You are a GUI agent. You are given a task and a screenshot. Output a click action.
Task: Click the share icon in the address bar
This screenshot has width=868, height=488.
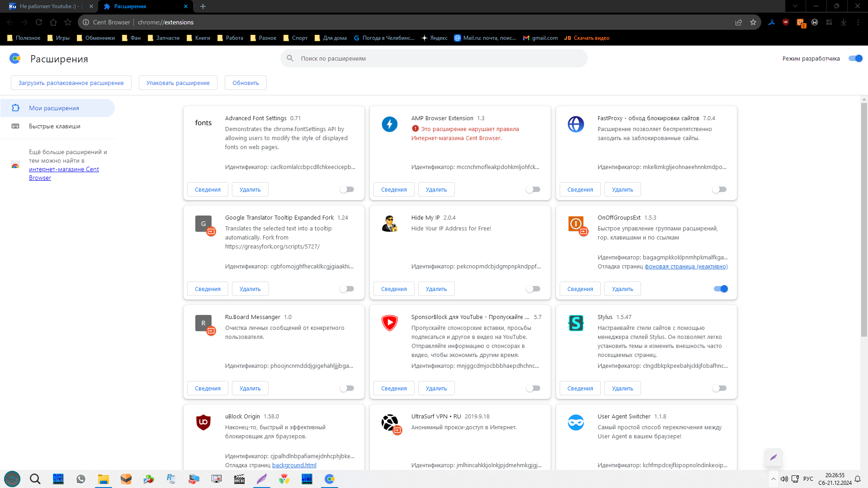(x=739, y=22)
